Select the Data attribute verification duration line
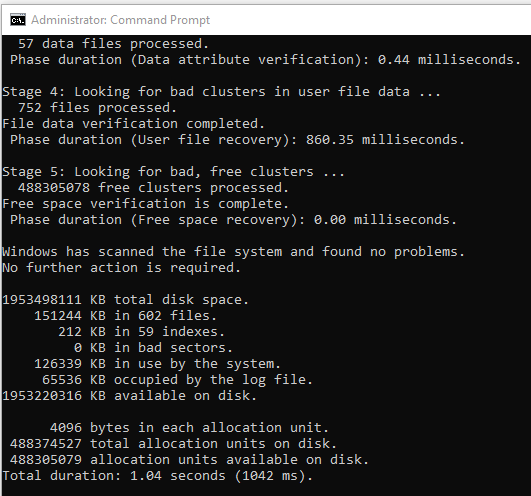Screen dimensions: 531x496 pos(266,60)
